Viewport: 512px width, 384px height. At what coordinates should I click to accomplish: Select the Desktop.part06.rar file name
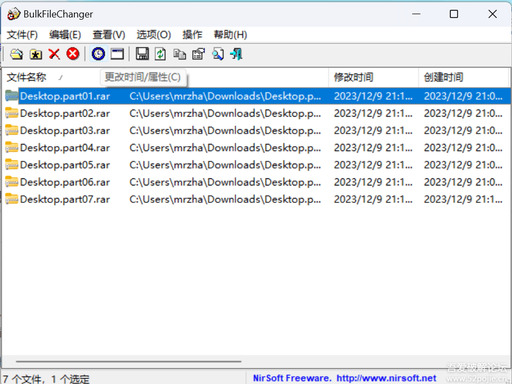tap(65, 182)
